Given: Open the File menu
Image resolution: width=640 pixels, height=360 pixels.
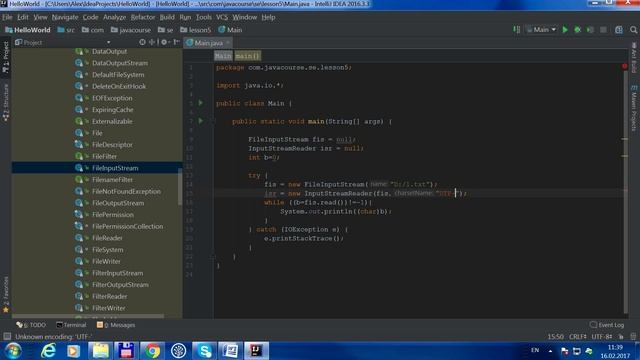Looking at the screenshot, I should (7, 17).
